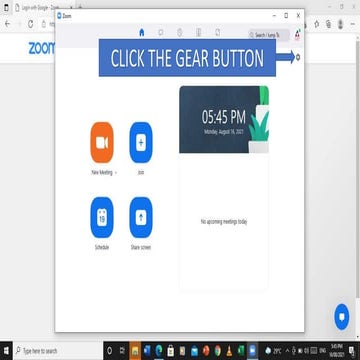Open the browser Collections icon
Viewport: 360px width, 360px height.
[328, 24]
